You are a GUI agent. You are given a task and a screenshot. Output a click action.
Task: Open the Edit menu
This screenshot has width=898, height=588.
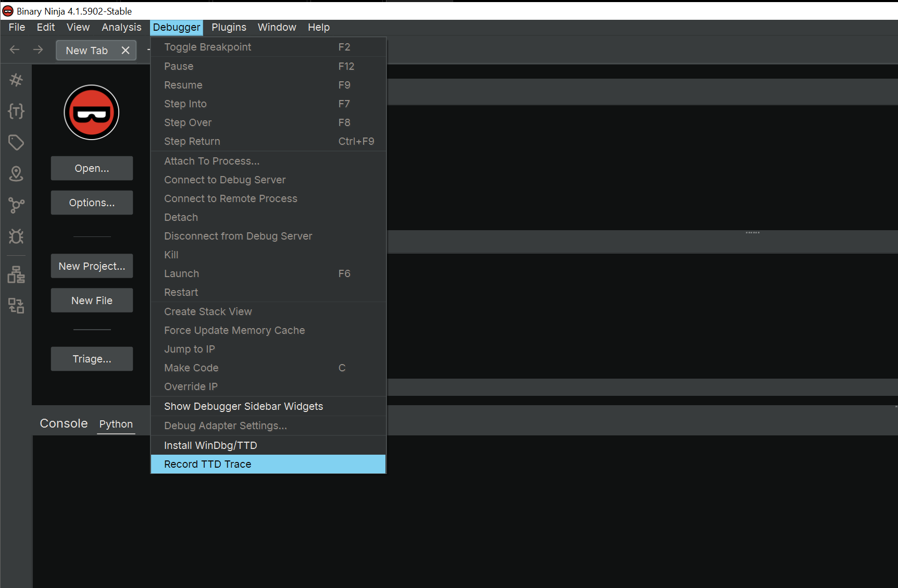[x=46, y=27]
